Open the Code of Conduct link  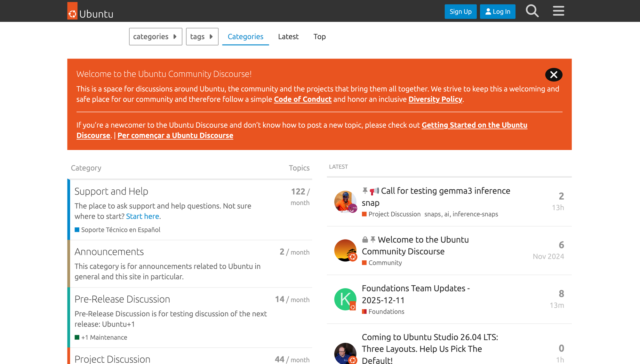click(x=302, y=99)
